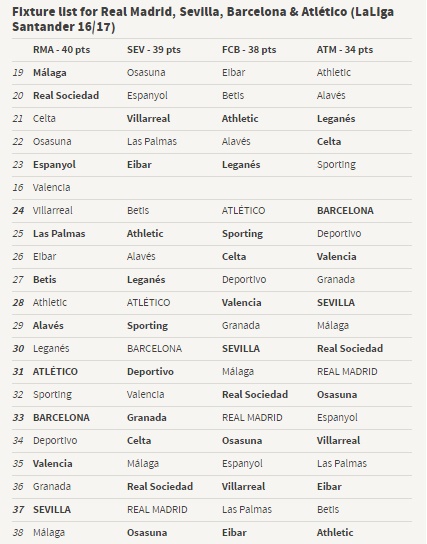Click Sporting in matchday 25 Barcelona column

[x=242, y=234]
